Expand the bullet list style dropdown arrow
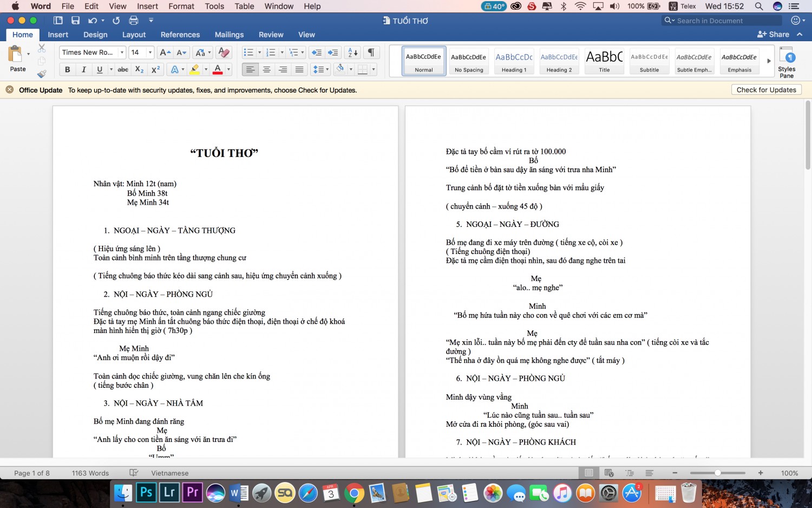The image size is (812, 508). pyautogui.click(x=259, y=53)
